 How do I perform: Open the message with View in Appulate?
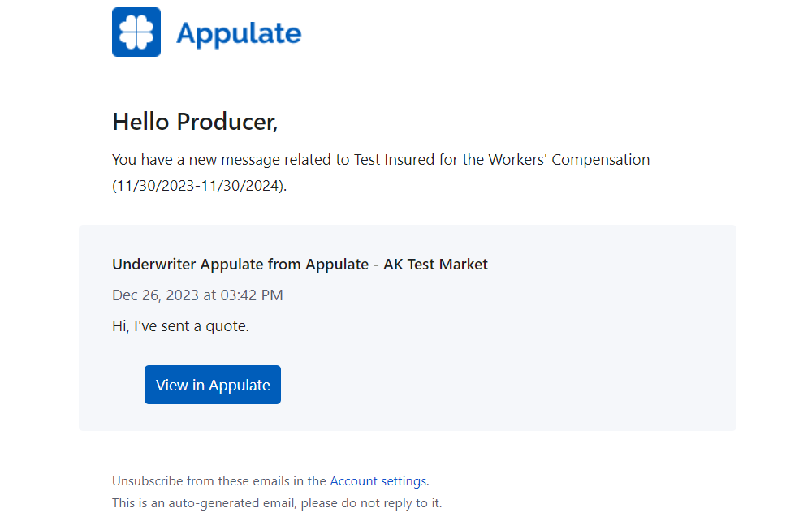click(x=213, y=385)
